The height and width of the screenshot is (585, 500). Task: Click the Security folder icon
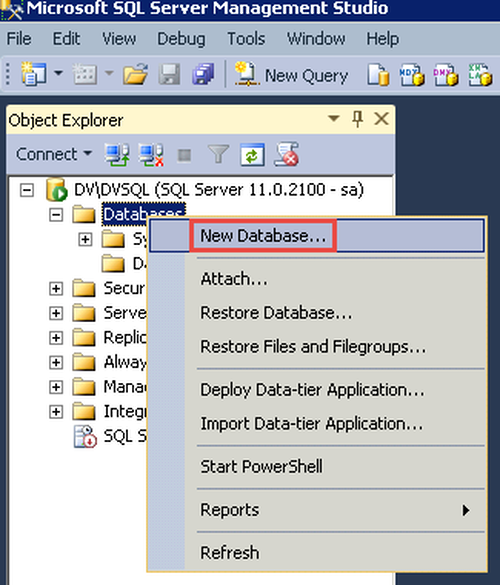(x=84, y=288)
